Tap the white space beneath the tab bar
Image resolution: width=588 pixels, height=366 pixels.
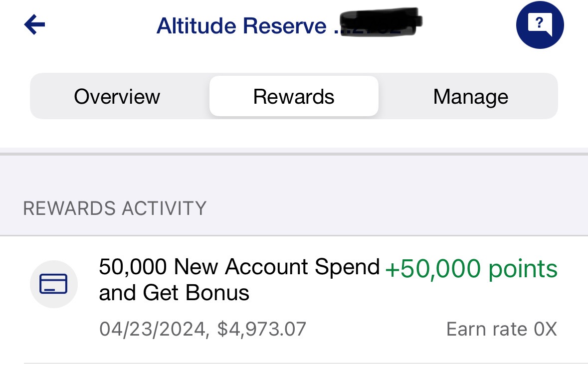(x=294, y=133)
